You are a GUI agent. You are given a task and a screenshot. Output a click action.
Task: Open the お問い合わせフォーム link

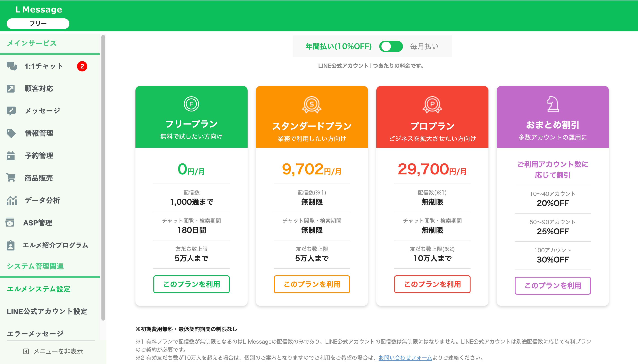click(405, 358)
